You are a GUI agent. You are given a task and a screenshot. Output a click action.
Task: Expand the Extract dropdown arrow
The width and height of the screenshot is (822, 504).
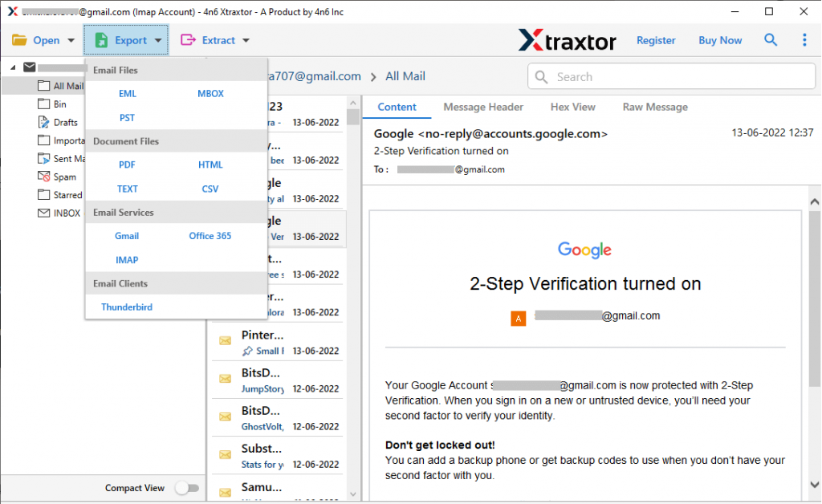tap(245, 39)
